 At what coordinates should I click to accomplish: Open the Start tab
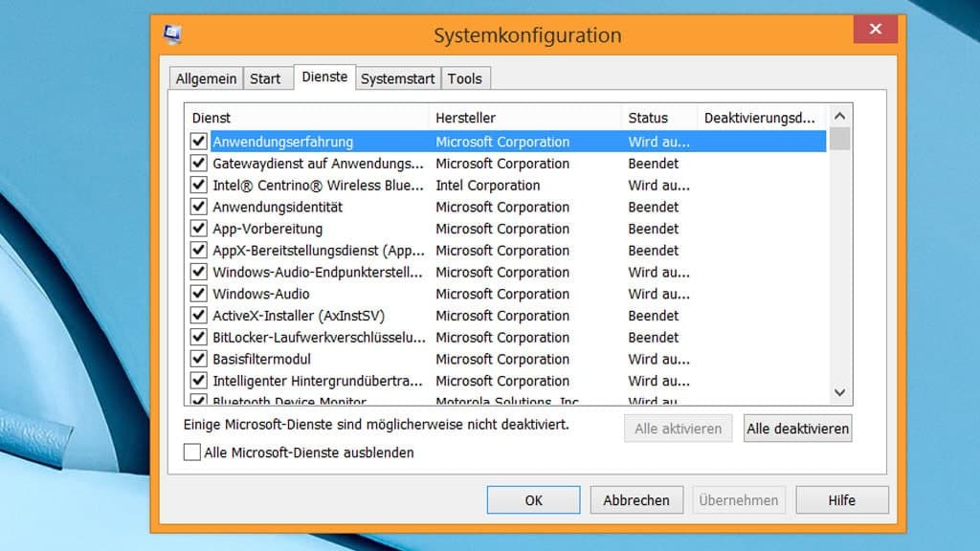266,78
